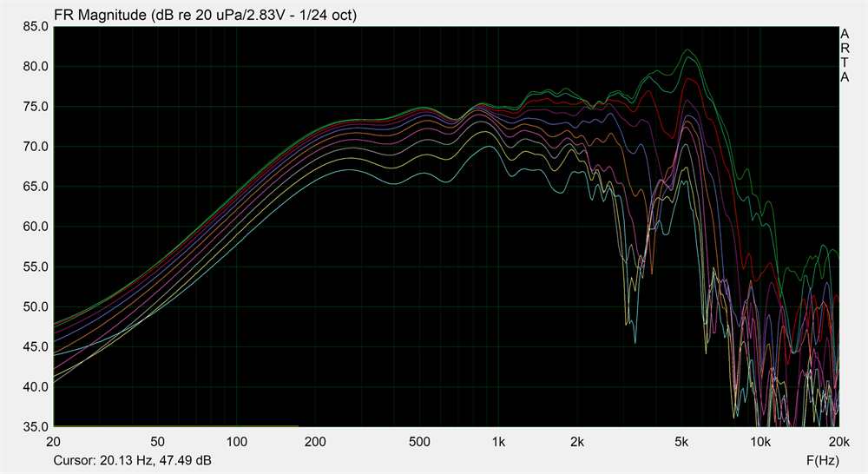Click the 100 Hz frequency axis label
Screen dimensions: 868x474
236,442
